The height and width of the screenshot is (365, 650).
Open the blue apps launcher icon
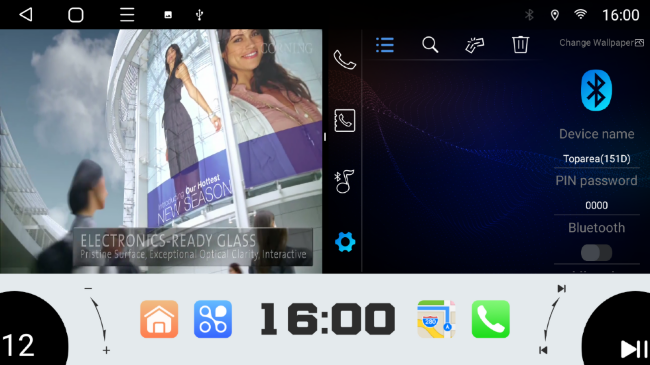pos(213,319)
